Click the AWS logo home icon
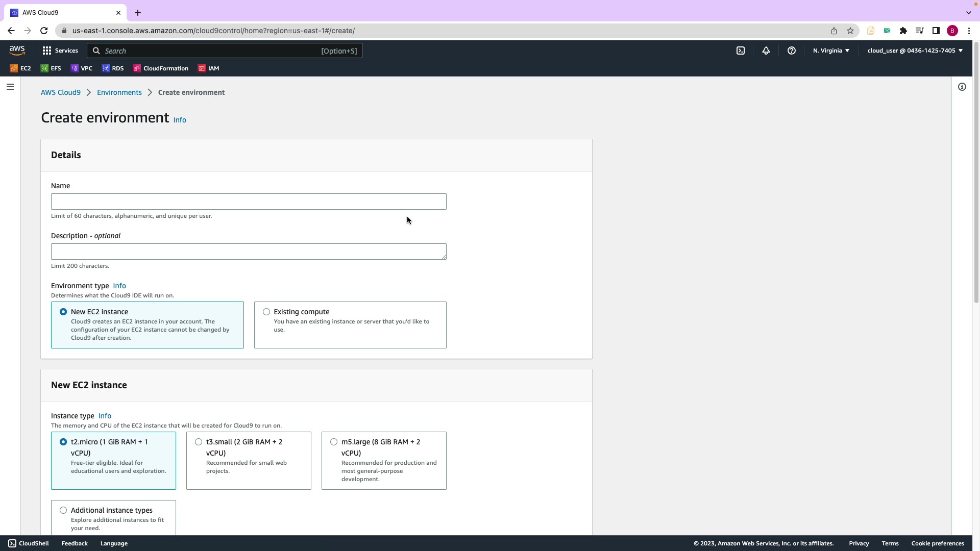The image size is (980, 551). (17, 50)
